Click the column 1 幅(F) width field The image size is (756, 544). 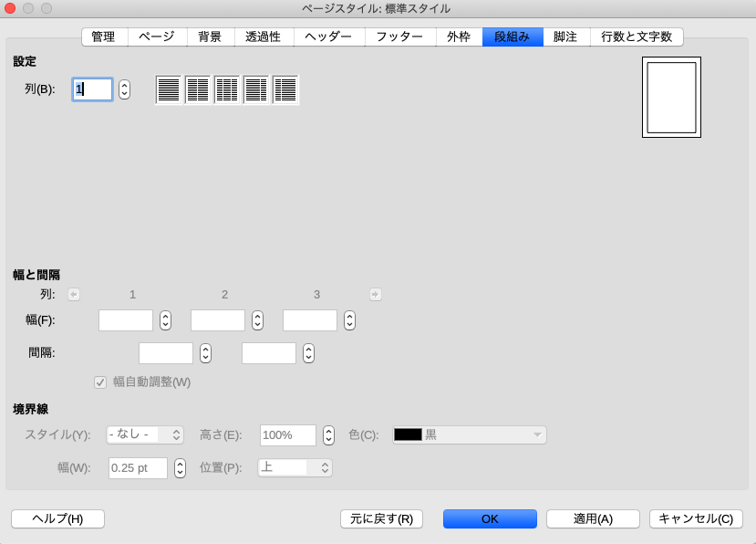coord(126,320)
